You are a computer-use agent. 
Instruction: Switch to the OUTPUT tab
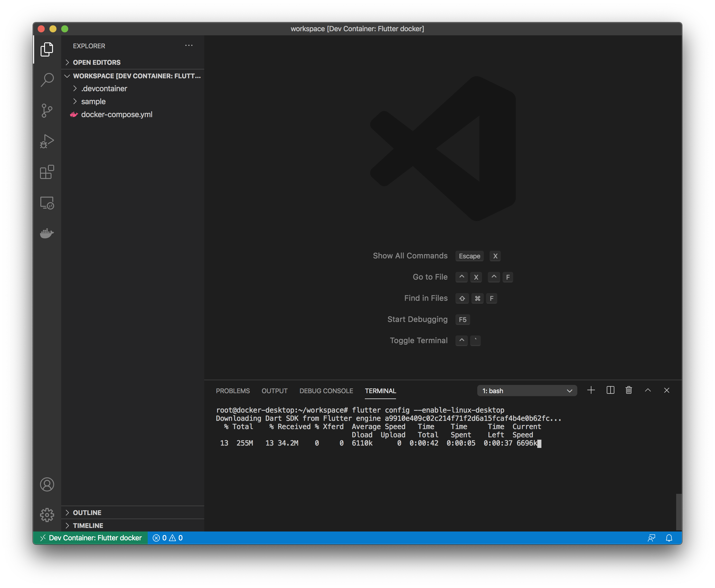274,391
